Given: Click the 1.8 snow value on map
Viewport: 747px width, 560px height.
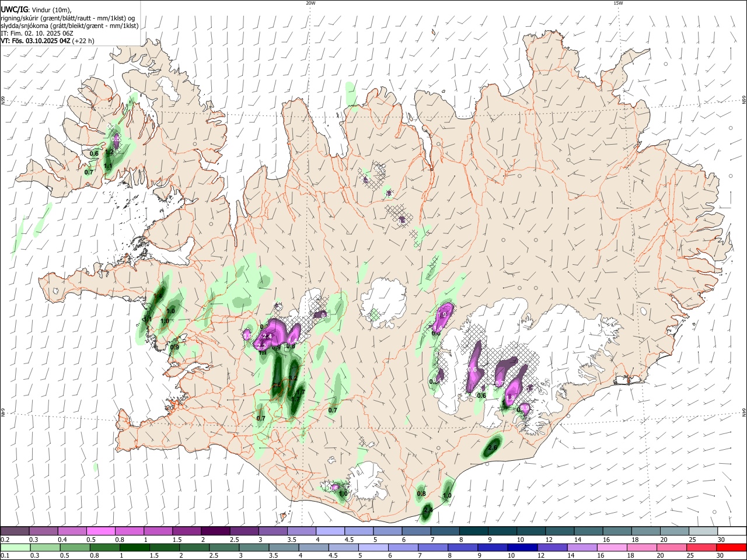Looking at the screenshot, I should 510,398.
